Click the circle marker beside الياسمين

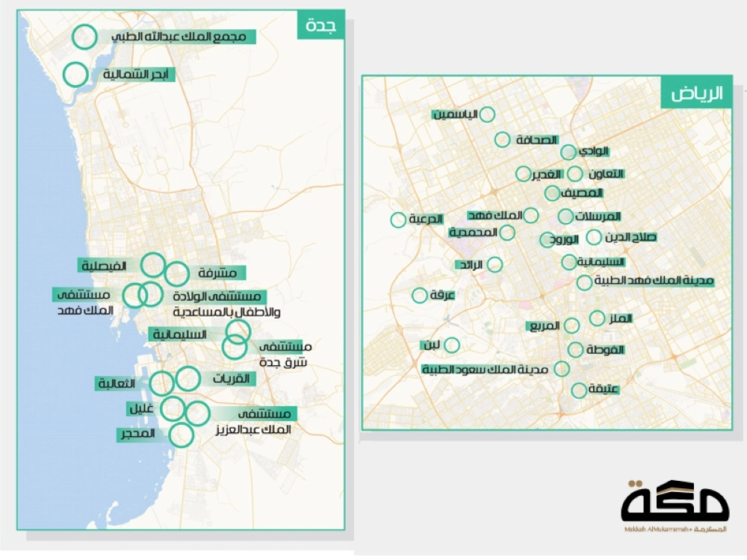(x=487, y=114)
